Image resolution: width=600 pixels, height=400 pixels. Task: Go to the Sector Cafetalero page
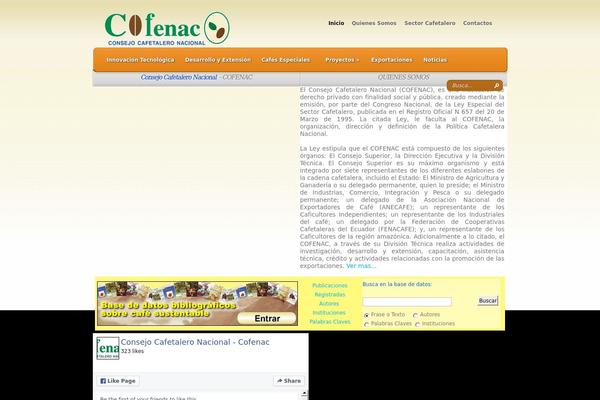click(430, 23)
